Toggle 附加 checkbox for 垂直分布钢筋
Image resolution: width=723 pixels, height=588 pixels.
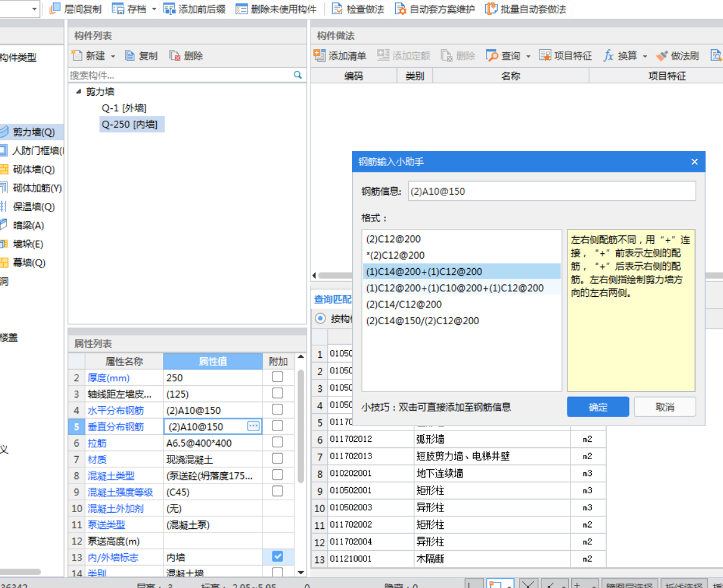click(277, 426)
